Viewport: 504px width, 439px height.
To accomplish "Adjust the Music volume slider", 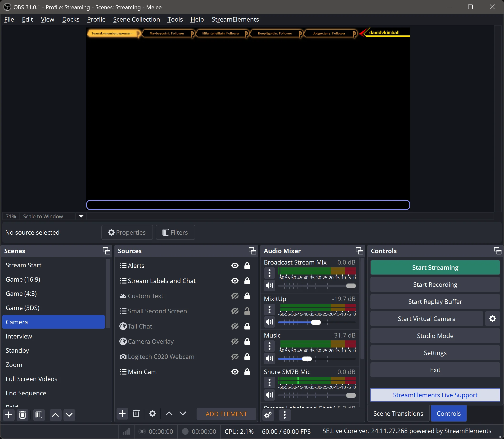I will point(307,359).
